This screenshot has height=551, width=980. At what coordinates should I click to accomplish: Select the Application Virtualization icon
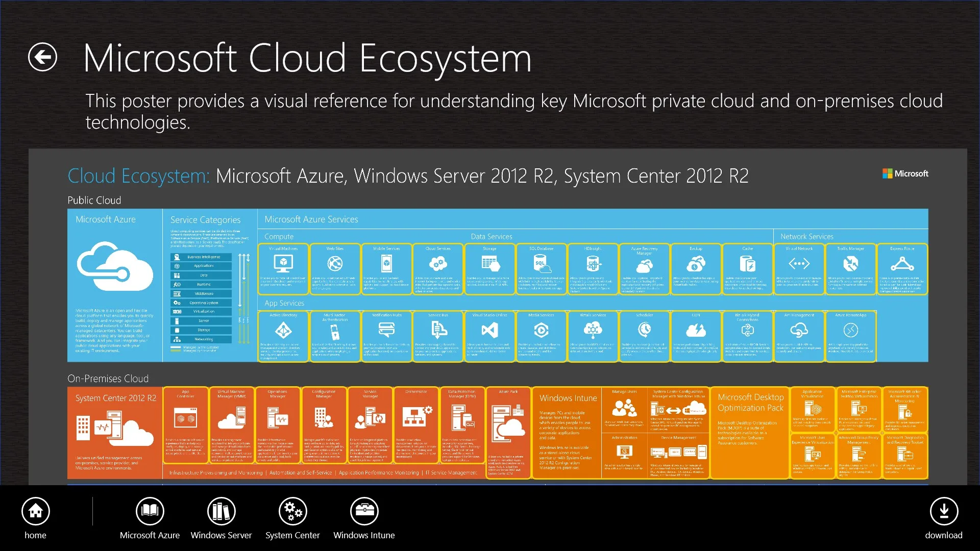coord(813,408)
